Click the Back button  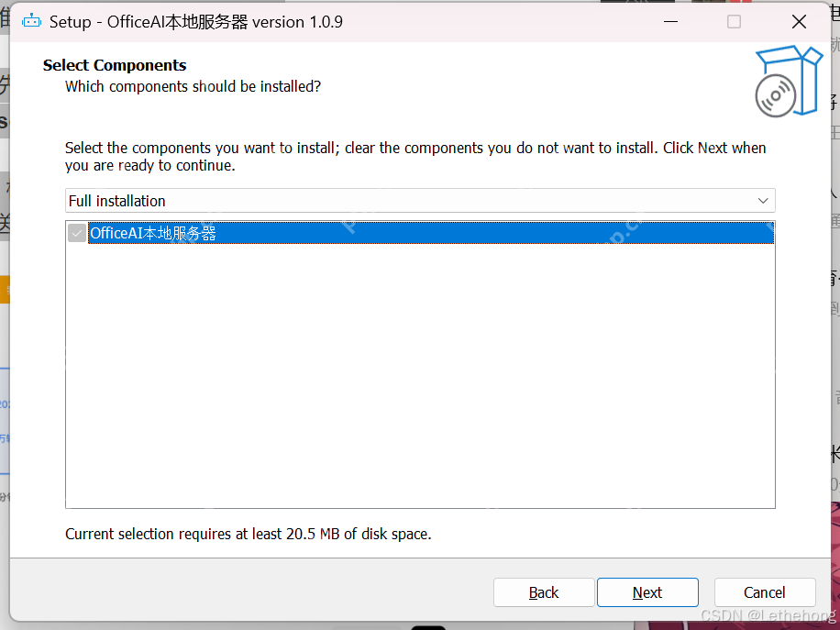pyautogui.click(x=544, y=592)
